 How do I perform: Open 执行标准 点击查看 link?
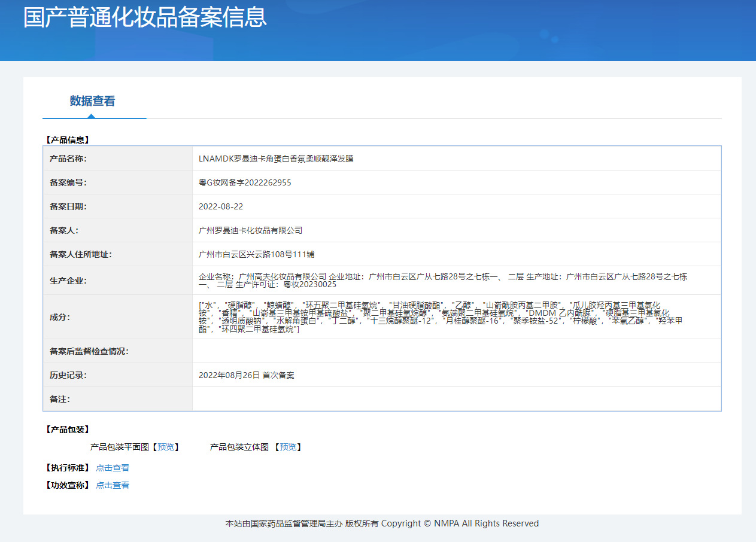(x=113, y=468)
